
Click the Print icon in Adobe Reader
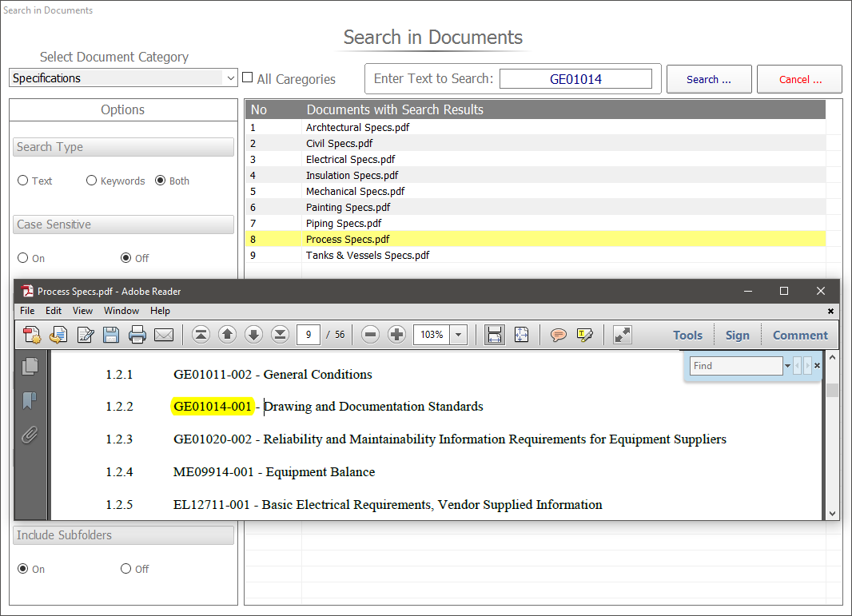pos(137,335)
